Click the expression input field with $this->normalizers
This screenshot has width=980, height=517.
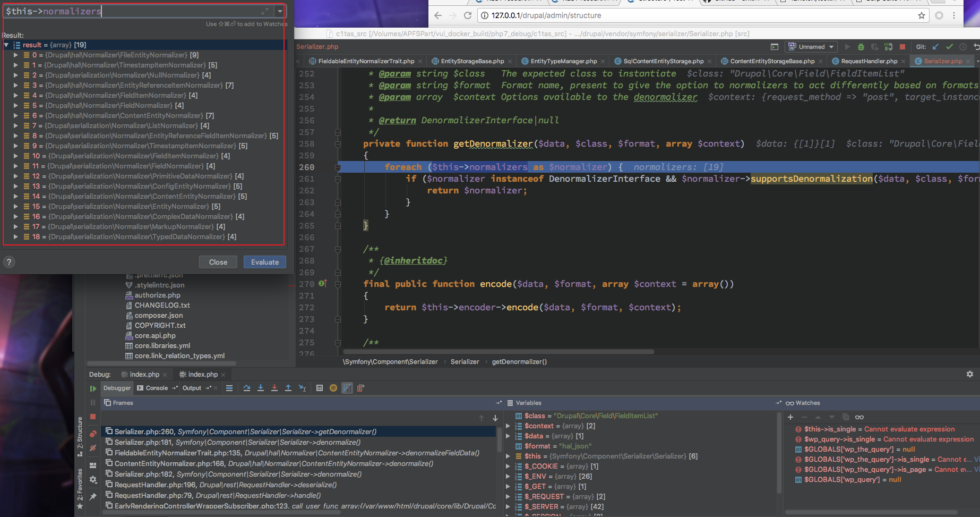point(133,11)
